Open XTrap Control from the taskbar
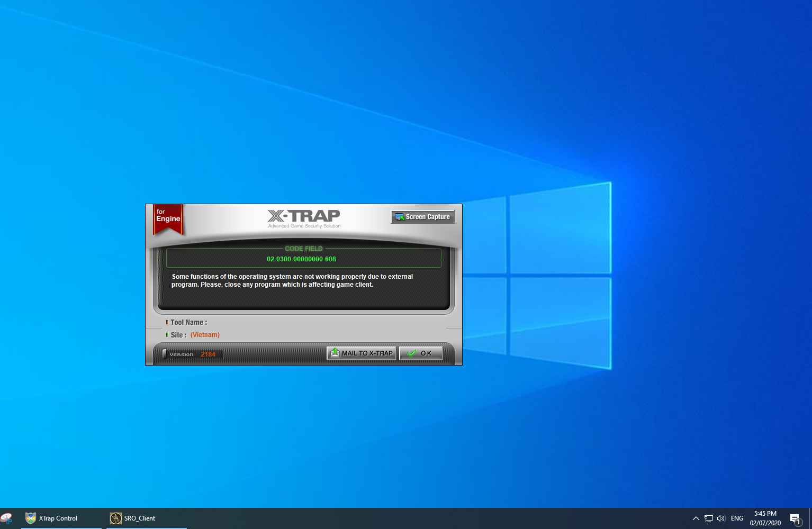812x529 pixels. coord(61,518)
